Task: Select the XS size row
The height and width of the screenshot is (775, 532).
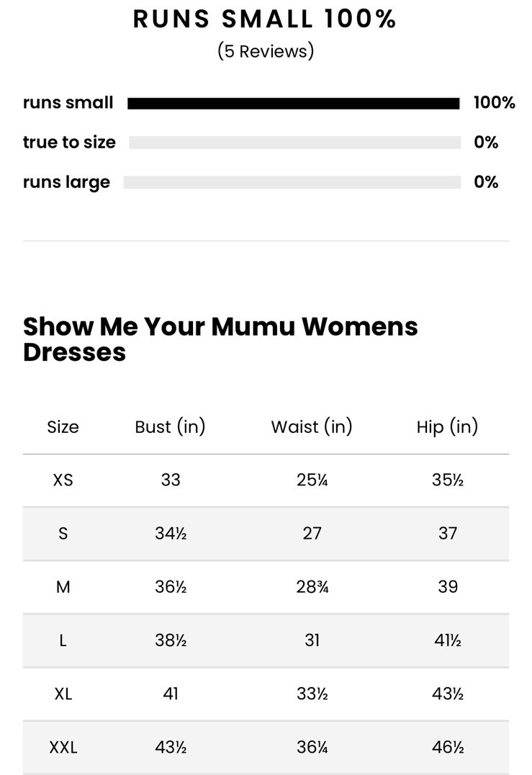Action: point(63,480)
